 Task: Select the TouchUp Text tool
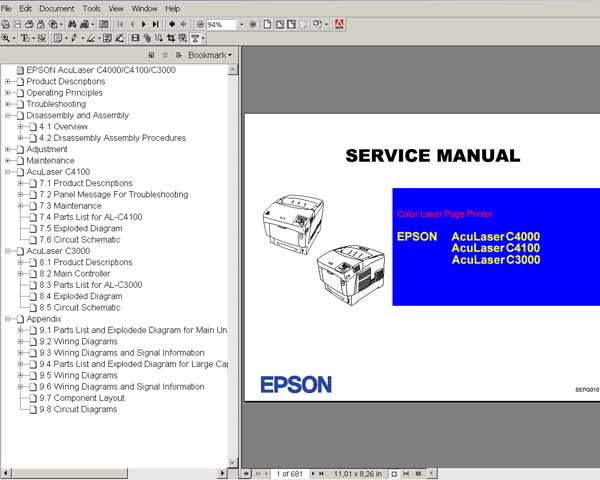(195, 38)
